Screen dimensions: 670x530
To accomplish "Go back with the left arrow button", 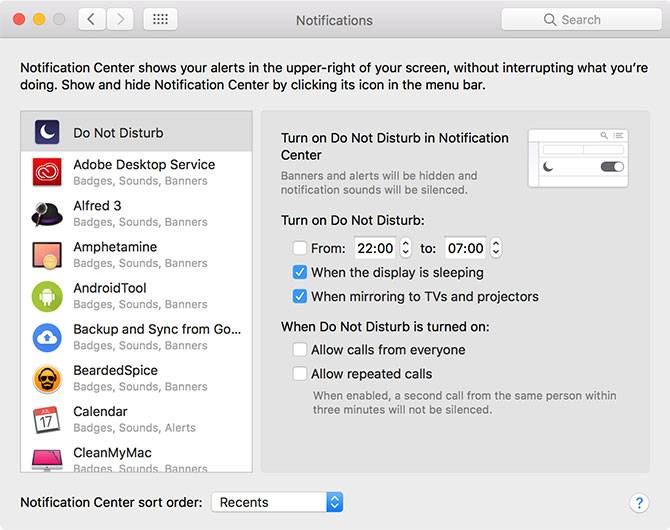I will click(91, 19).
